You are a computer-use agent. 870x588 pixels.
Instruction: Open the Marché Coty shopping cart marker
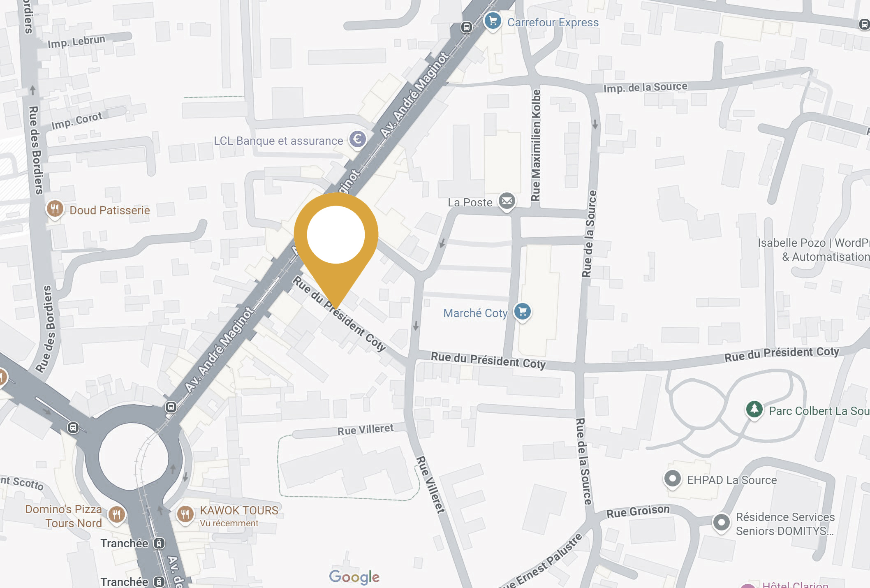coord(523,312)
